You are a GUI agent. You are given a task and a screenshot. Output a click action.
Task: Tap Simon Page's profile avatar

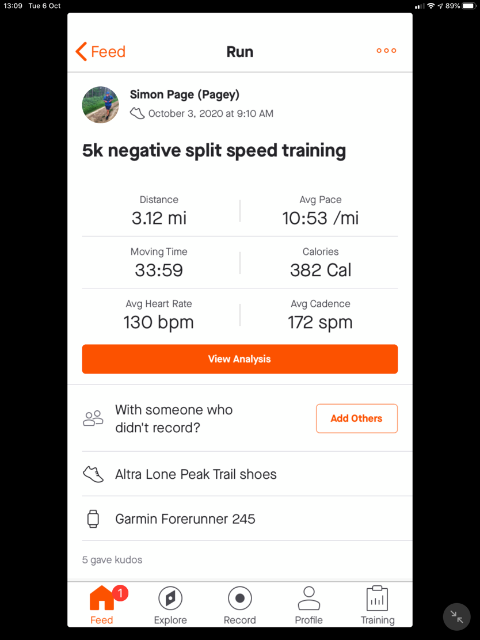tap(100, 104)
